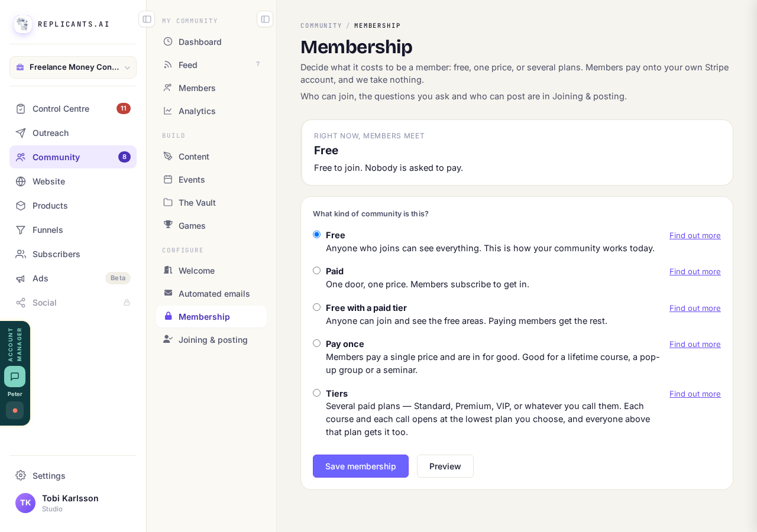Select the Paid community radio button
This screenshot has height=532, width=757.
[x=317, y=271]
